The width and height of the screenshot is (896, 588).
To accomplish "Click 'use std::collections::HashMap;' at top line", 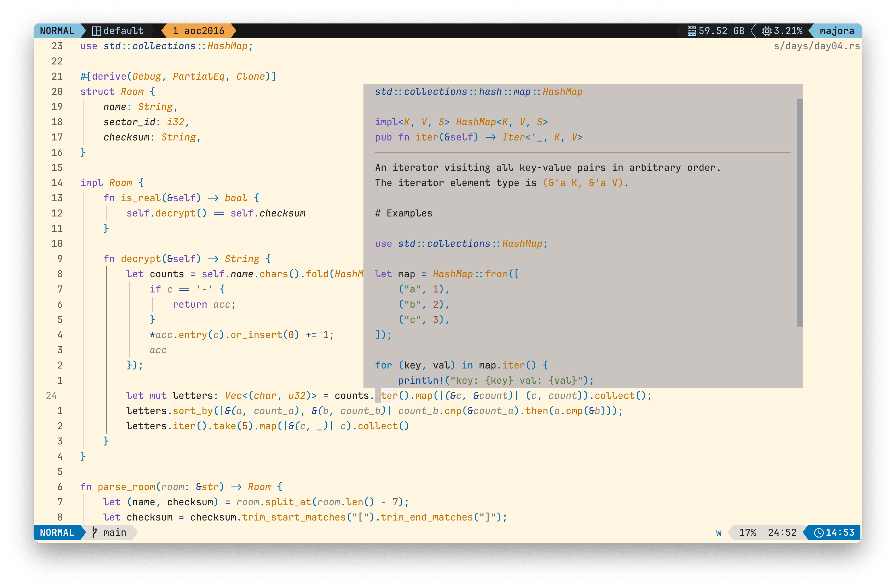I will pyautogui.click(x=166, y=46).
